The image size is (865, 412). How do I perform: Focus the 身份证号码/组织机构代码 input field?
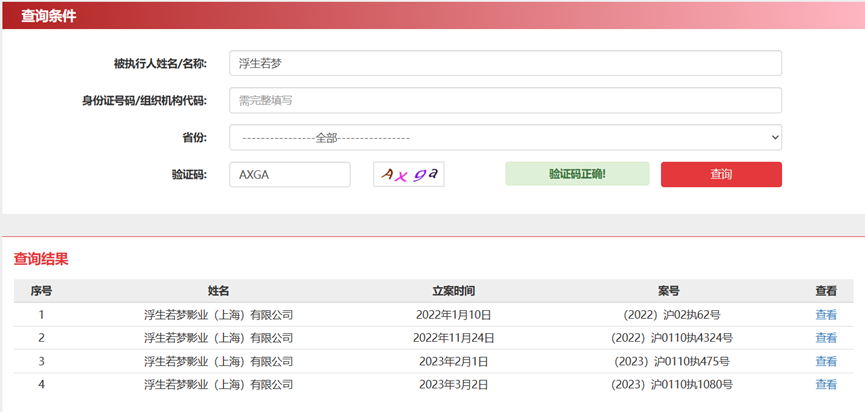[x=505, y=100]
